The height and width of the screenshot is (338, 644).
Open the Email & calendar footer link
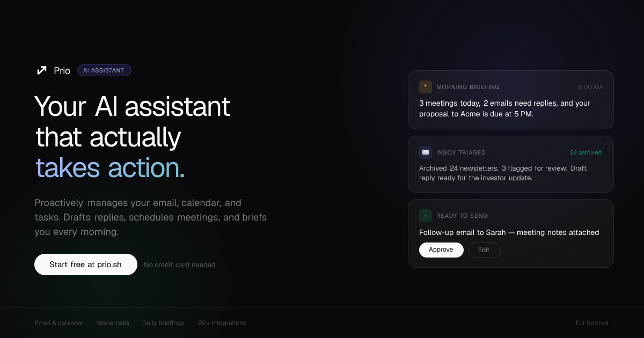click(59, 322)
